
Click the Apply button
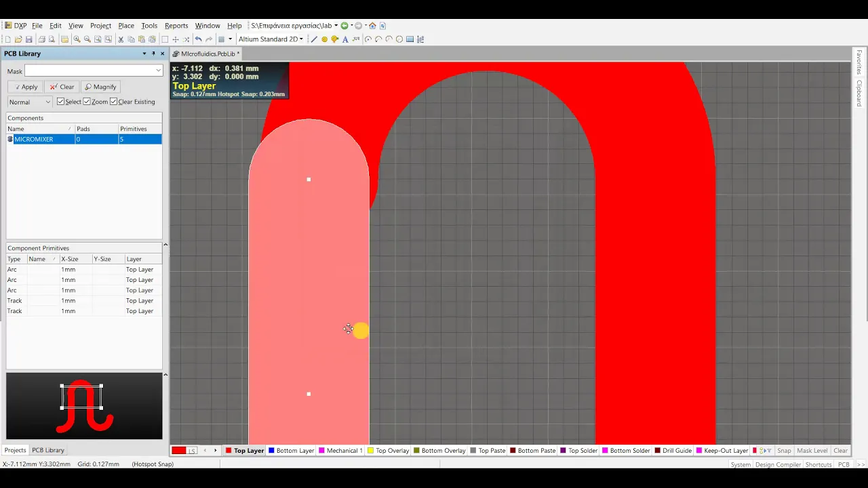click(x=25, y=87)
